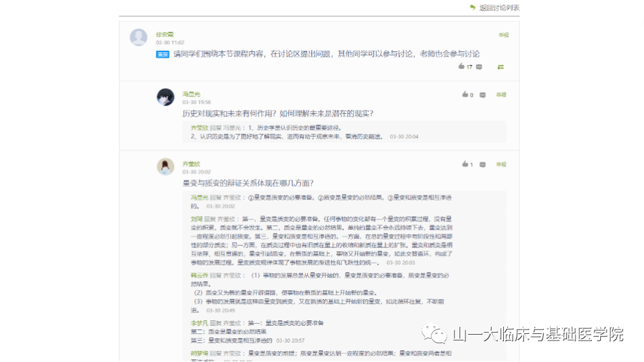The image size is (644, 362).
Task: Click username 冯昱光 on the history question
Action: [191, 94]
